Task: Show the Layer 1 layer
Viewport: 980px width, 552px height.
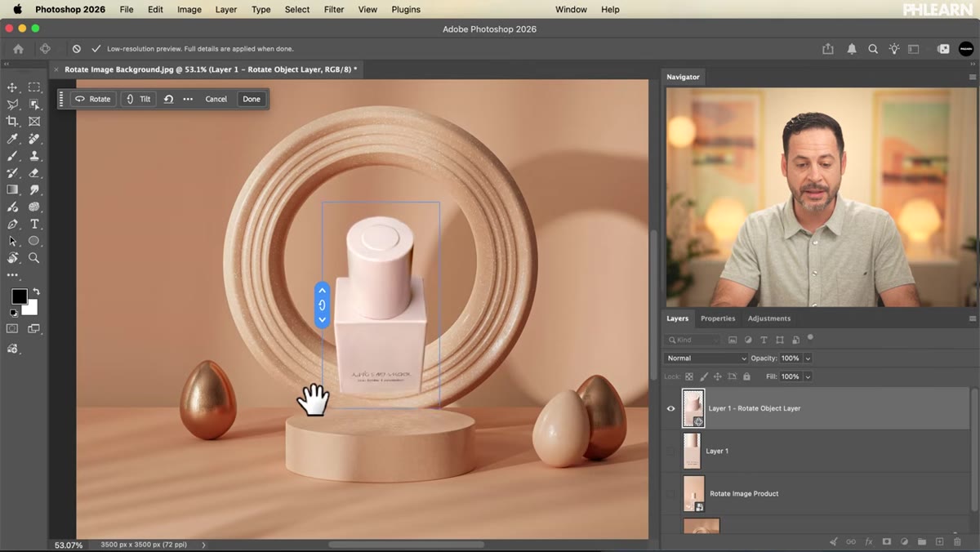Action: [671, 451]
